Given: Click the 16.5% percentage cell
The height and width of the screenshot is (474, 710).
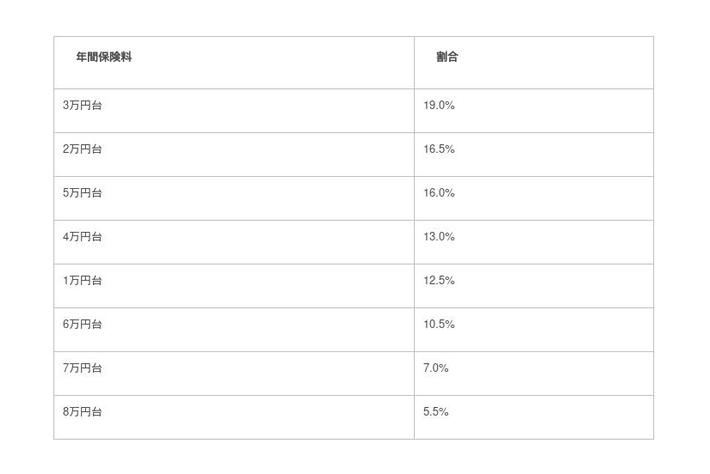Looking at the screenshot, I should pyautogui.click(x=439, y=149).
